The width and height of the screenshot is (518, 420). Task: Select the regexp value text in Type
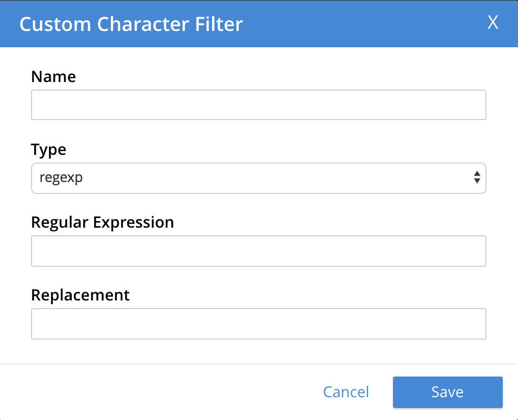(61, 178)
